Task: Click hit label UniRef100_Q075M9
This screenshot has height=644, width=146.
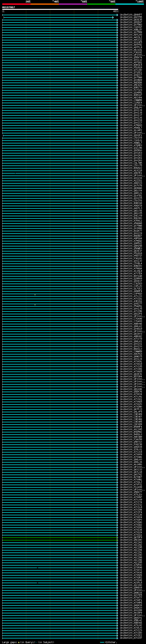Action: [x=131, y=32]
